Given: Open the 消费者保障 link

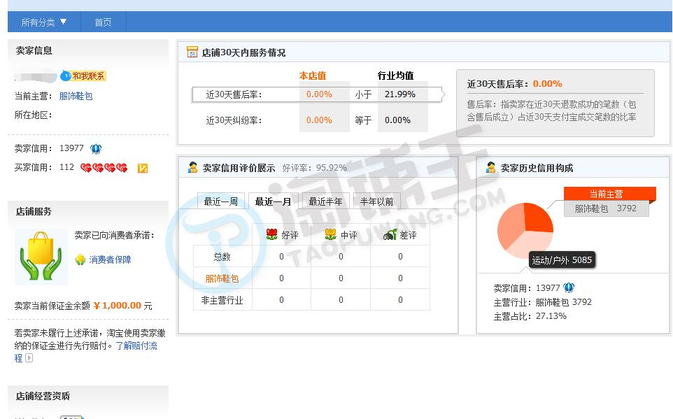Looking at the screenshot, I should point(109,259).
